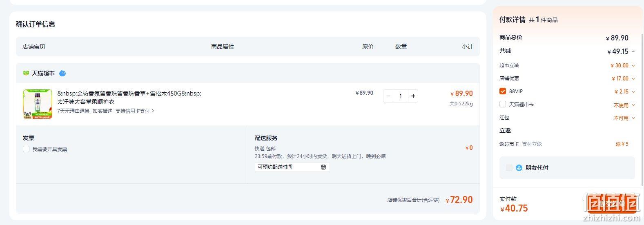Viewport: 644px width, 225px height.
Task: Expand the 超市立减 ¥30.00 chevron
Action: click(633, 65)
